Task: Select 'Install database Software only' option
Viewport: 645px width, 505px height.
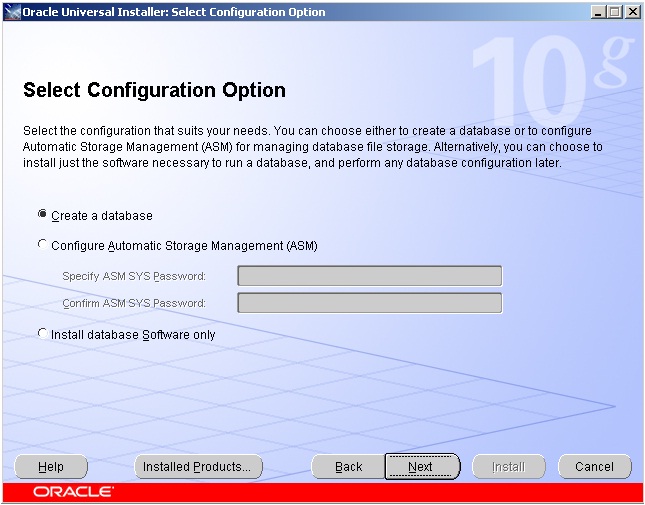Action: [x=42, y=334]
